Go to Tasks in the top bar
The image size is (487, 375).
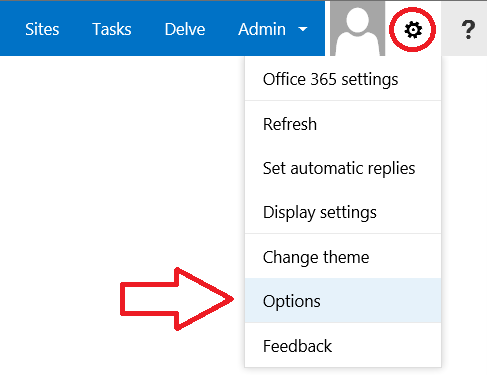[x=112, y=29]
